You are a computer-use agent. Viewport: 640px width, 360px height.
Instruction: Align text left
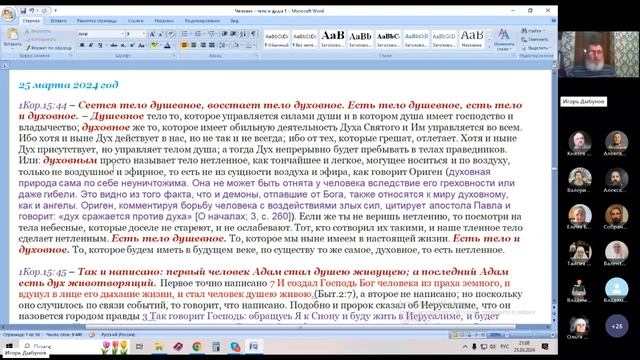[x=184, y=45]
